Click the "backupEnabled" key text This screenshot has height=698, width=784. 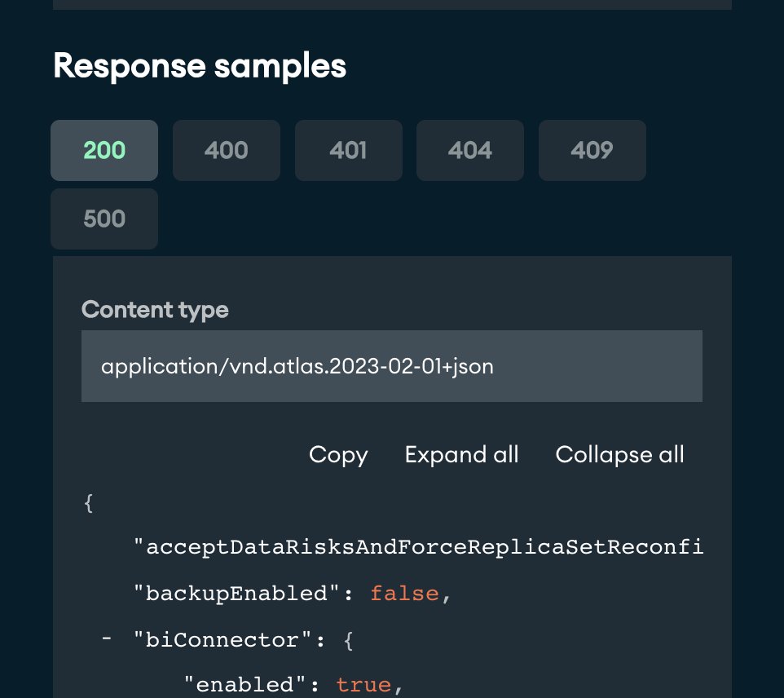(236, 594)
